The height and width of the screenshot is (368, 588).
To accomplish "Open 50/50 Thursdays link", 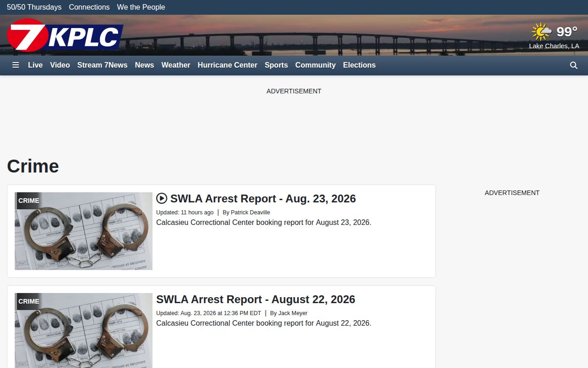I will point(34,7).
